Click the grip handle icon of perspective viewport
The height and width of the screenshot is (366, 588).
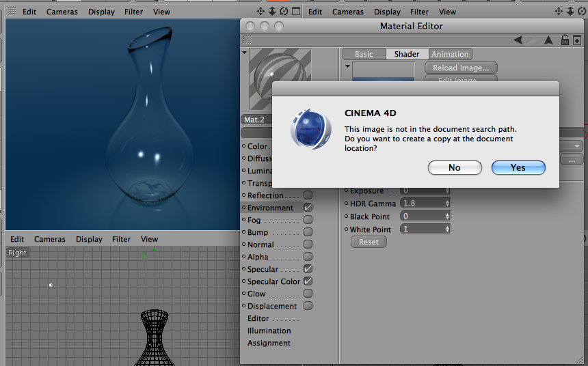[12, 11]
